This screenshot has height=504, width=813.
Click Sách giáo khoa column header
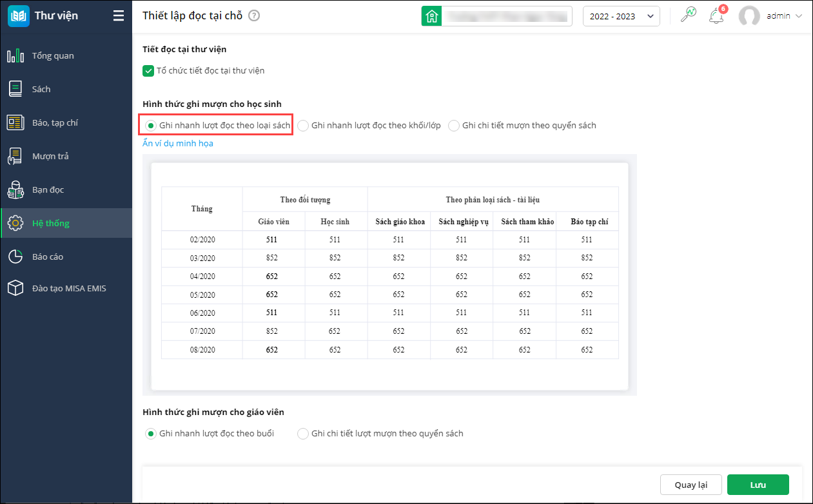[400, 222]
